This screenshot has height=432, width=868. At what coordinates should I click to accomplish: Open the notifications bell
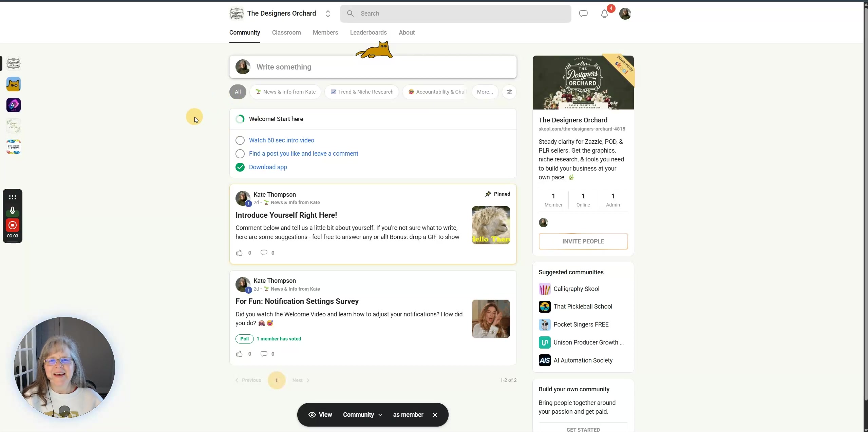click(604, 14)
